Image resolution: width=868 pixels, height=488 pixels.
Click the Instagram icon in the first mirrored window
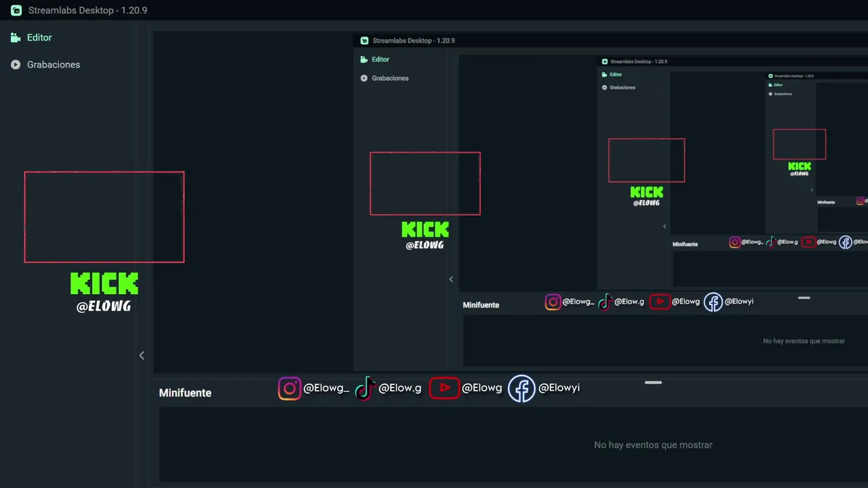[553, 302]
